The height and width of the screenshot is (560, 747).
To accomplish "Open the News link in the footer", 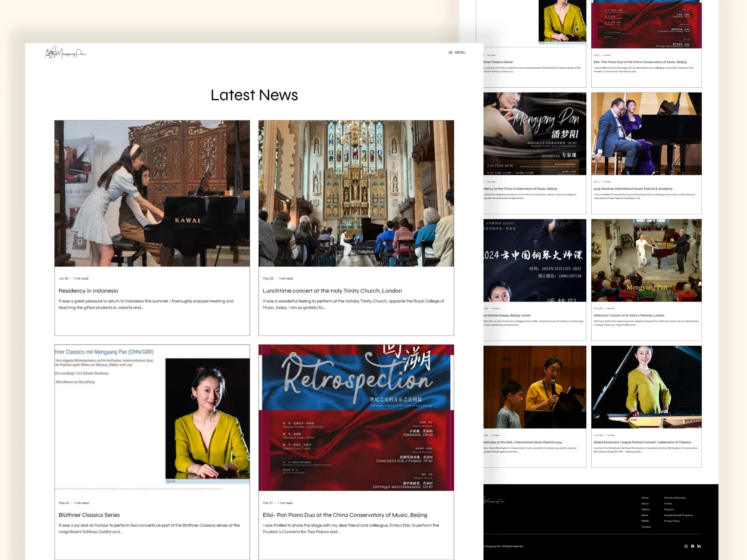I will (x=645, y=515).
